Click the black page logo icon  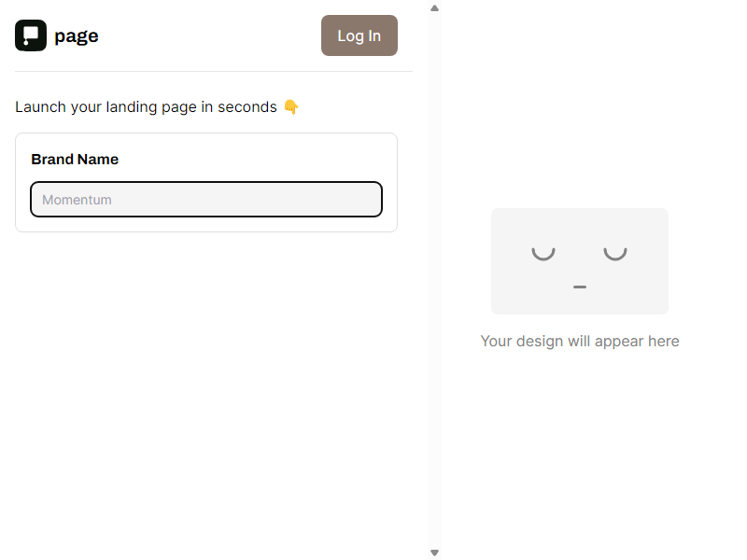(31, 35)
